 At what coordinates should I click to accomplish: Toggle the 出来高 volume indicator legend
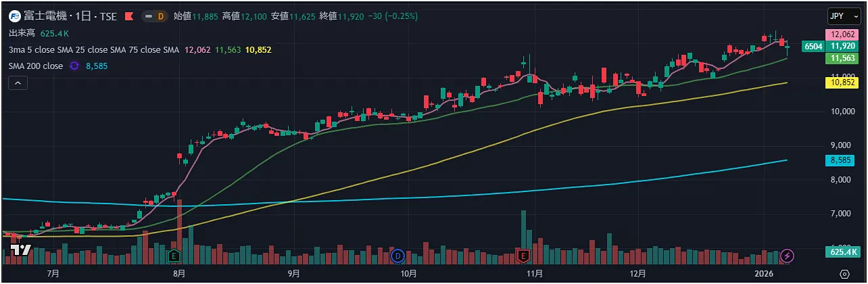click(x=22, y=32)
